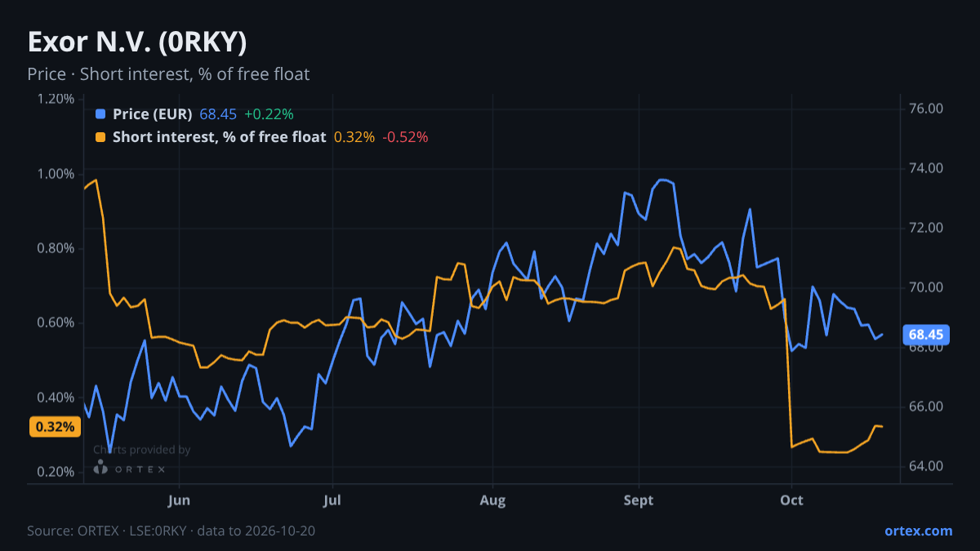Click the 0.40% left axis label

point(56,398)
